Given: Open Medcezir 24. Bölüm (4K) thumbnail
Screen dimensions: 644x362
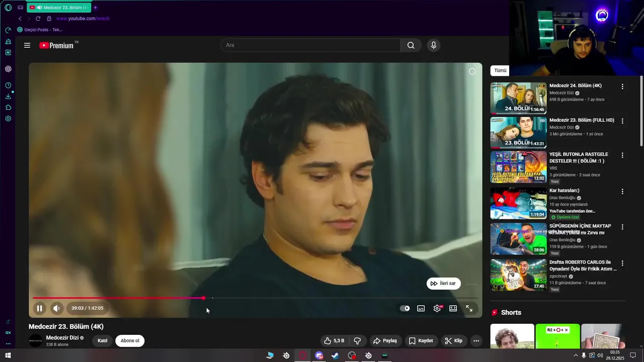Looking at the screenshot, I should coord(518,98).
